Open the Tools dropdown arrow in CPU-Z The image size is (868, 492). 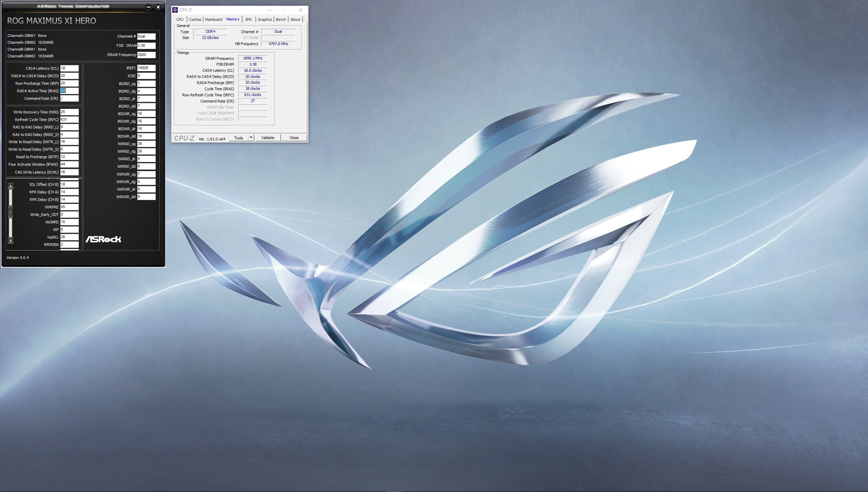point(251,138)
